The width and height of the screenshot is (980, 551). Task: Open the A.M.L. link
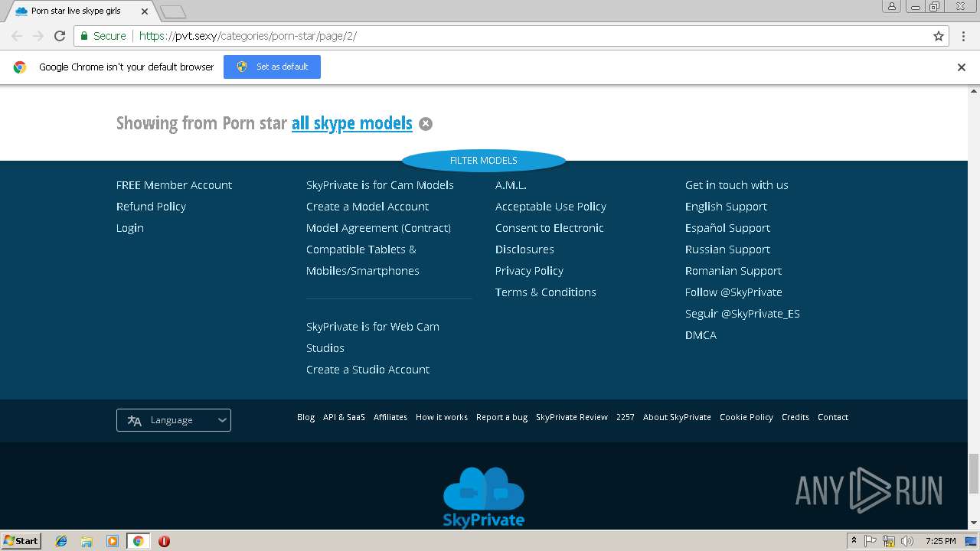pyautogui.click(x=511, y=185)
